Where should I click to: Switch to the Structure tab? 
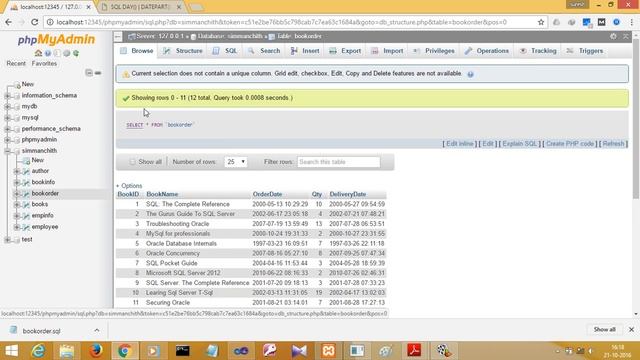click(183, 51)
